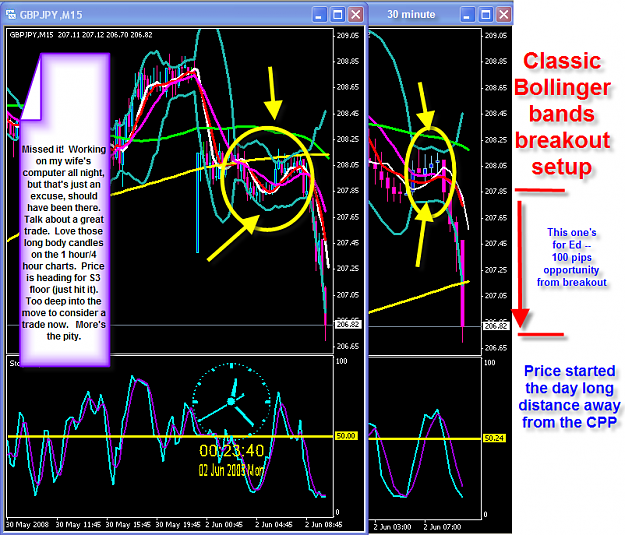Maximize the GBPJPY,M15 chart window
The height and width of the screenshot is (535, 625).
pos(338,15)
